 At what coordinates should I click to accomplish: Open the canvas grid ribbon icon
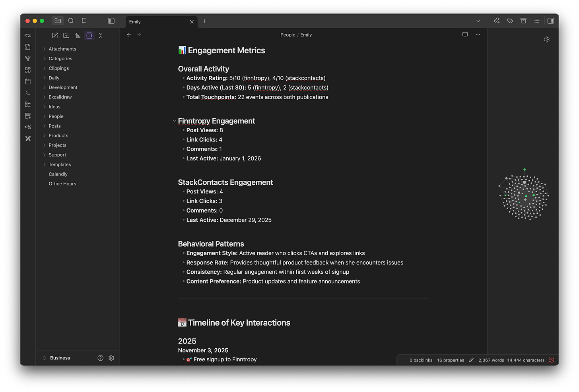click(x=28, y=70)
